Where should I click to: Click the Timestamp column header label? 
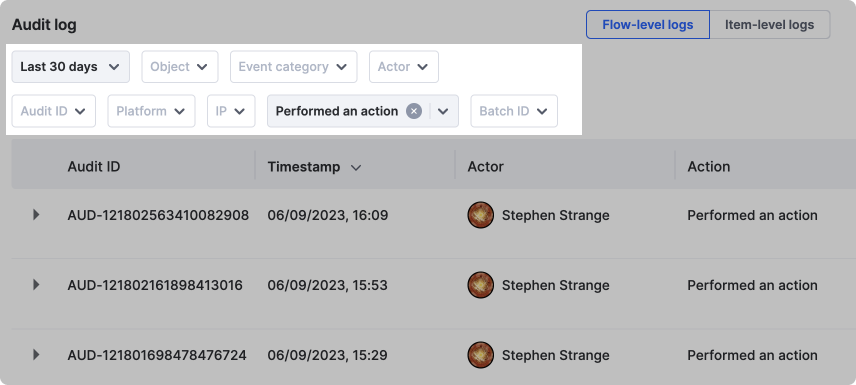pyautogui.click(x=304, y=167)
